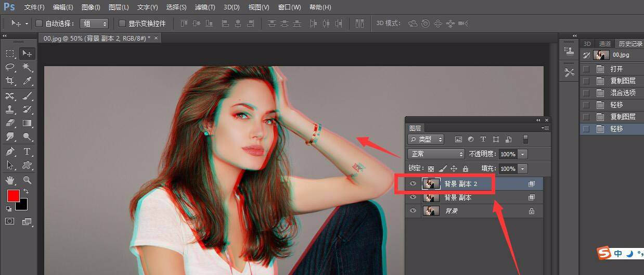Viewport: 644px width, 275px height.
Task: Click the 复制图层 history step
Action: (623, 81)
